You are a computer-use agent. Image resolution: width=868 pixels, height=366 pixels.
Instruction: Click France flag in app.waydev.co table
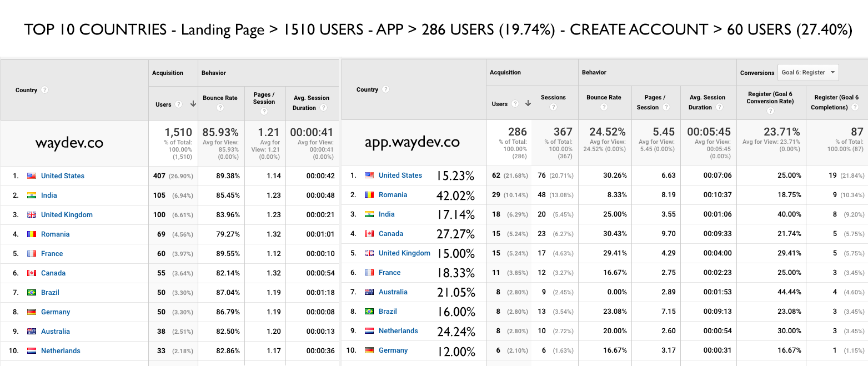tap(369, 273)
